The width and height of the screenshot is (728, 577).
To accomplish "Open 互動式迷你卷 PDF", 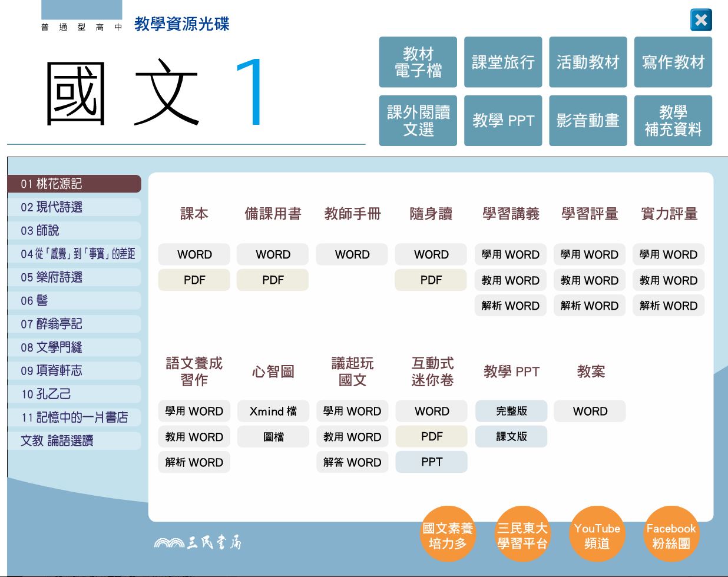I will pos(432,436).
